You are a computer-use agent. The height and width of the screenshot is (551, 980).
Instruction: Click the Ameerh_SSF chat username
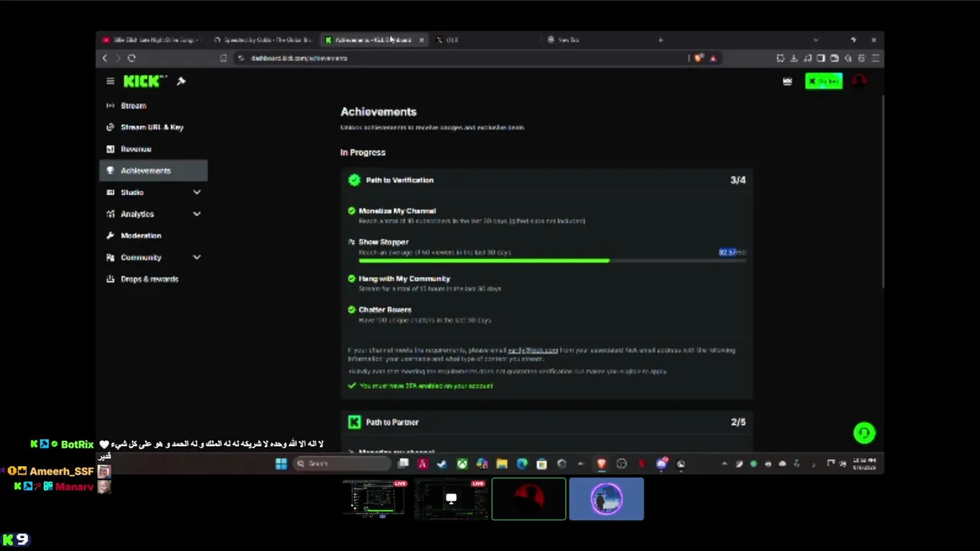(61, 471)
